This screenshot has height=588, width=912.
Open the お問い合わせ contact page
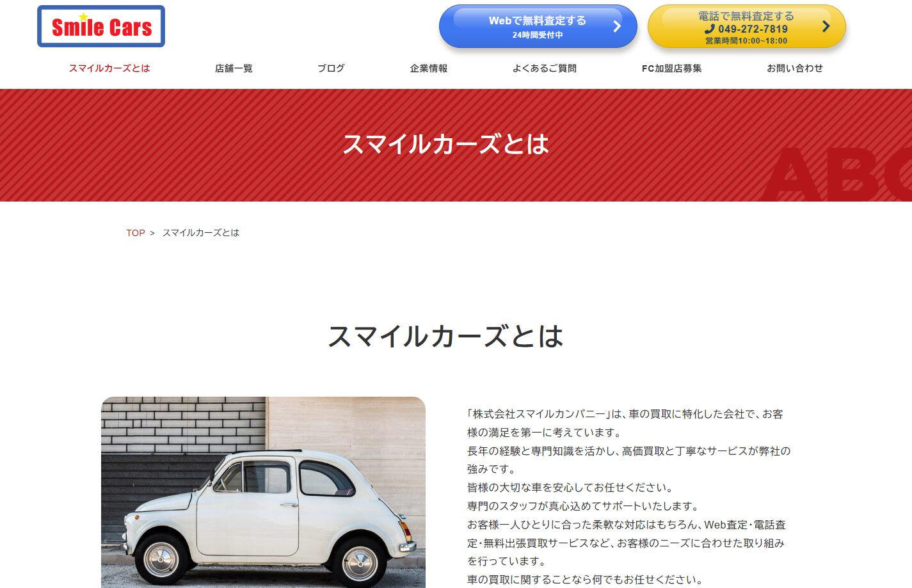coord(794,68)
